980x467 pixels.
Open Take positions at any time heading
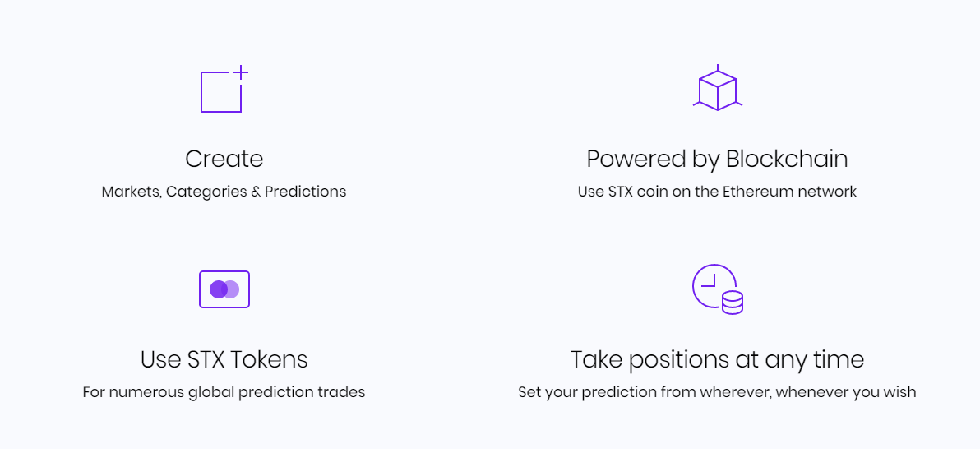tap(717, 359)
